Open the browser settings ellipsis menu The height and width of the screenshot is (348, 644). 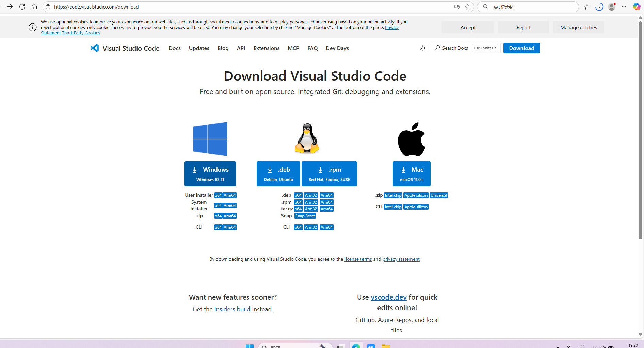click(624, 7)
